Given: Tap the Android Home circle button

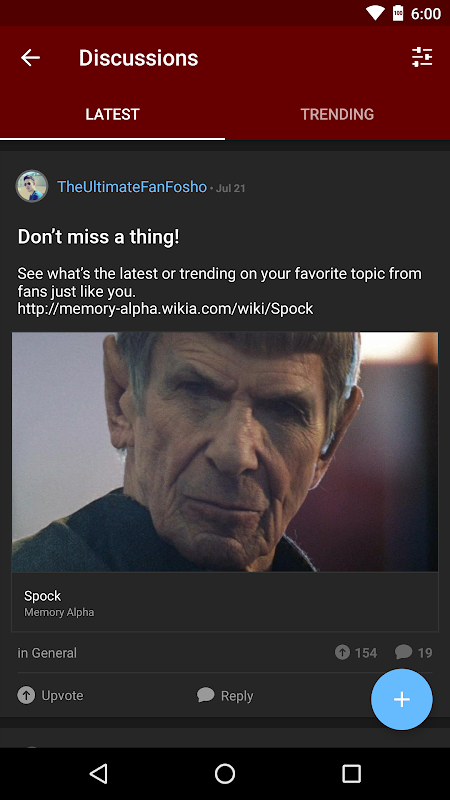Looking at the screenshot, I should pyautogui.click(x=225, y=773).
